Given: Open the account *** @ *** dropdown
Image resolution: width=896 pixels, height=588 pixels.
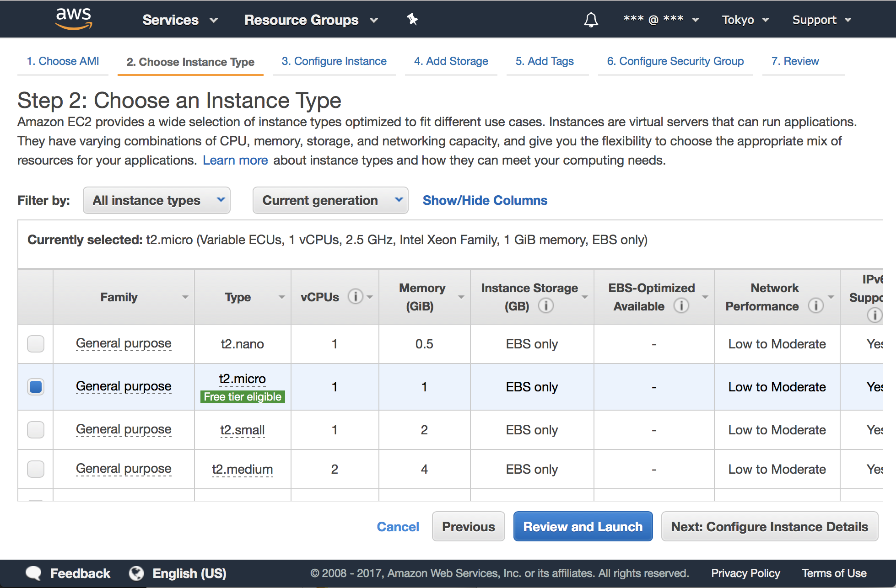Looking at the screenshot, I should click(661, 20).
